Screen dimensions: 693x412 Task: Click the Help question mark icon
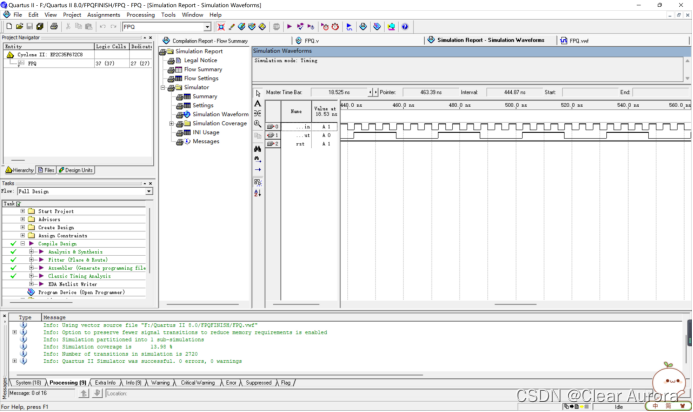click(405, 27)
